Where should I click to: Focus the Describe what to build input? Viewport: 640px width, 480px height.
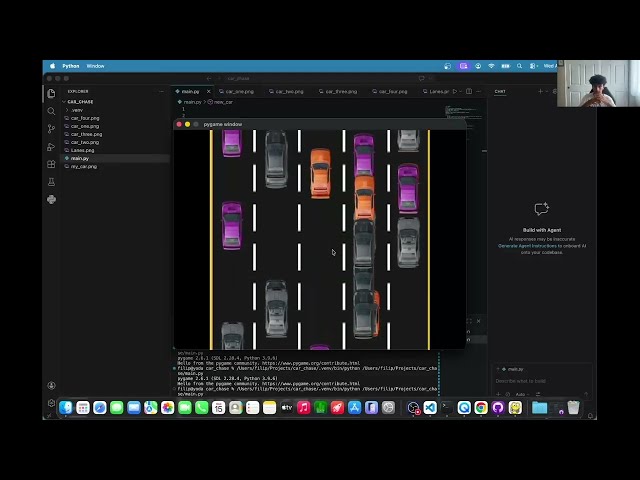tap(541, 381)
